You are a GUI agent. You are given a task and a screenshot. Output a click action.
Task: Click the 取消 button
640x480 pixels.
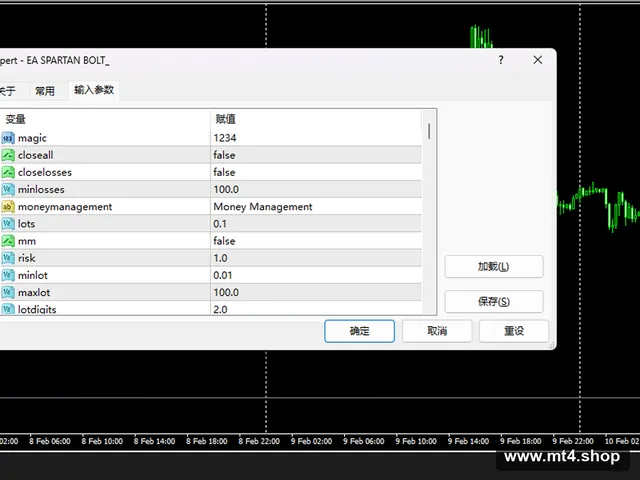(x=437, y=331)
